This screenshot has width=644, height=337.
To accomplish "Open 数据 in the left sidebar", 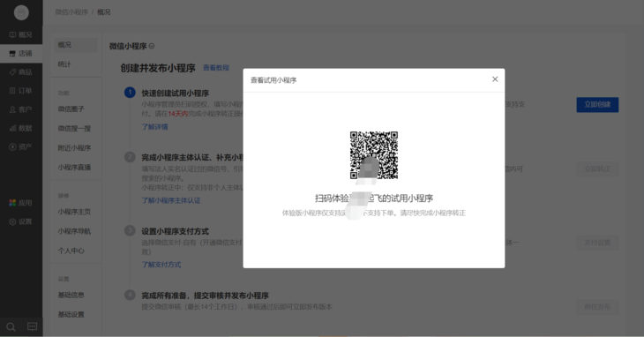I will (x=21, y=128).
